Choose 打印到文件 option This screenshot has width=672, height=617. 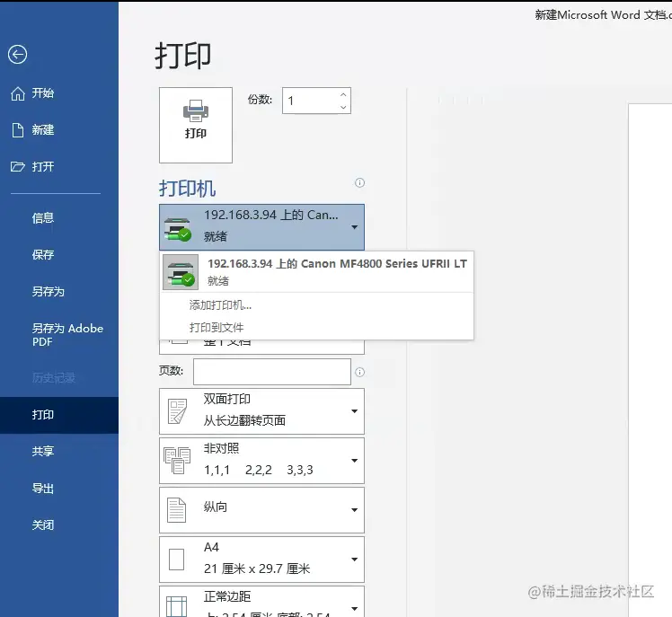[217, 328]
